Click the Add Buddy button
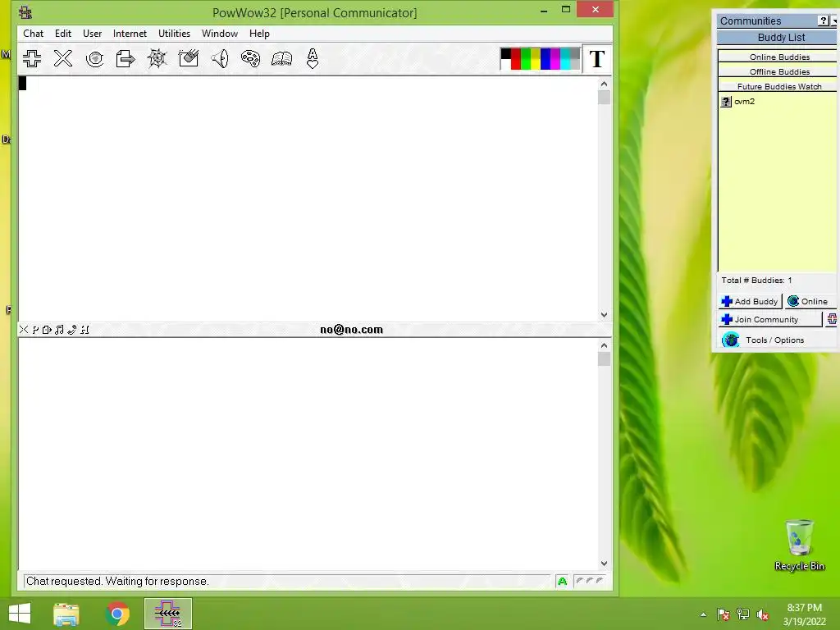The height and width of the screenshot is (630, 840). click(x=750, y=302)
